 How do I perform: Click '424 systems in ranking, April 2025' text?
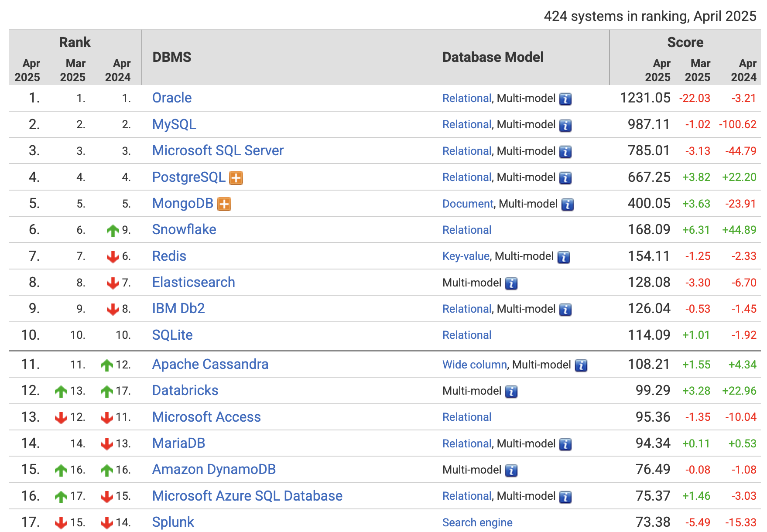[650, 16]
